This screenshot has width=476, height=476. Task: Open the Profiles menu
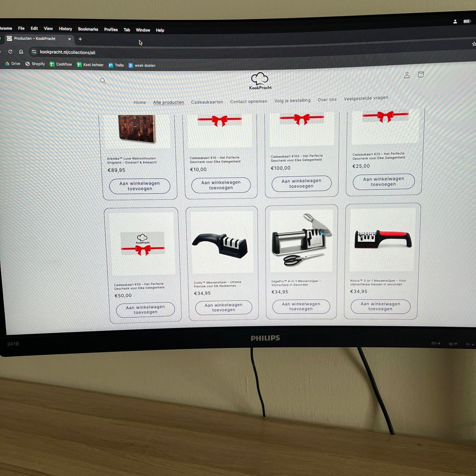coord(111,30)
